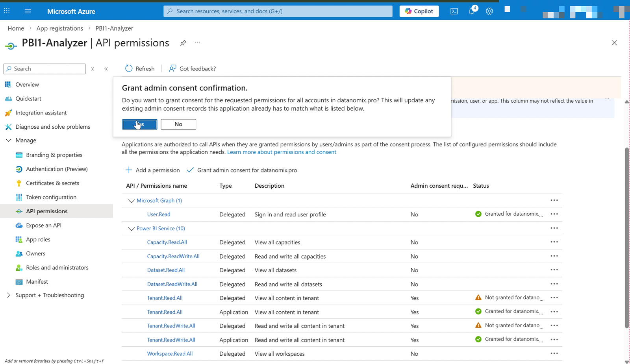This screenshot has width=630, height=364.
Task: Close the API permissions blade
Action: point(614,43)
